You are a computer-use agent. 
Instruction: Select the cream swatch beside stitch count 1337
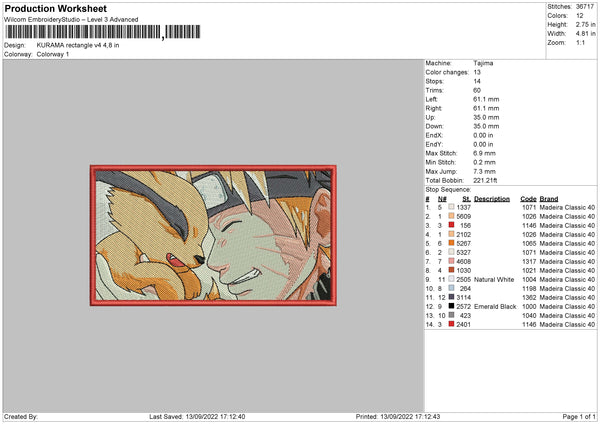pyautogui.click(x=451, y=207)
